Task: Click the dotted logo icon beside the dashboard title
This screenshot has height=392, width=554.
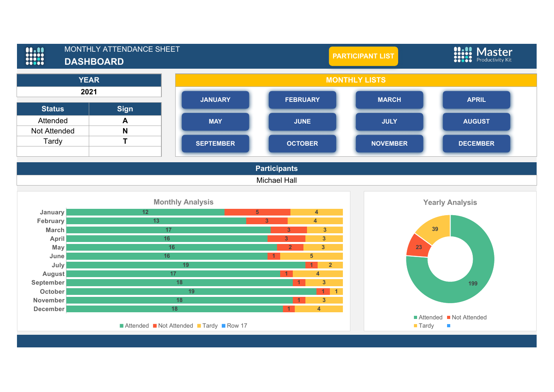Action: (35, 56)
